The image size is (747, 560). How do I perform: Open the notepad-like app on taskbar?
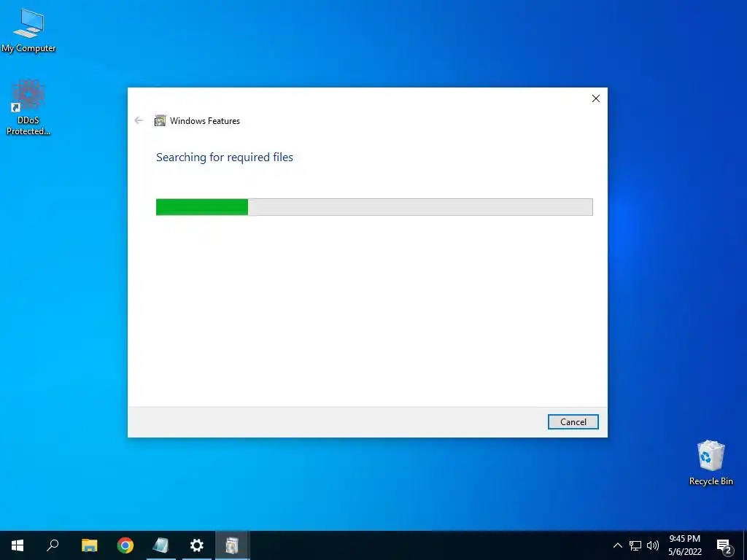(161, 545)
